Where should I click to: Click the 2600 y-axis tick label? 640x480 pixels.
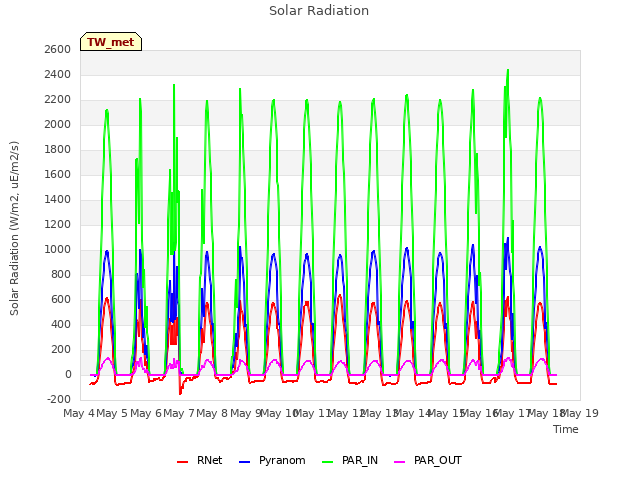(x=58, y=49)
